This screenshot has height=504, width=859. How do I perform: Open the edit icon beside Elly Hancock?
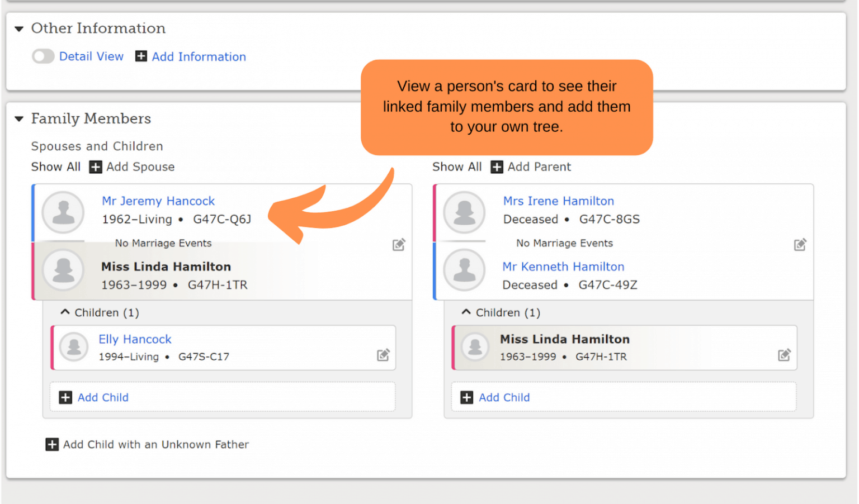pos(383,355)
